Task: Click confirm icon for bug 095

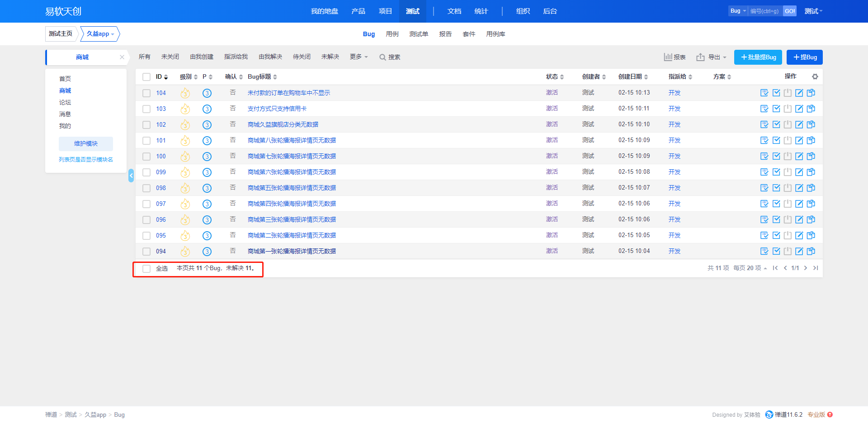Action: (764, 235)
